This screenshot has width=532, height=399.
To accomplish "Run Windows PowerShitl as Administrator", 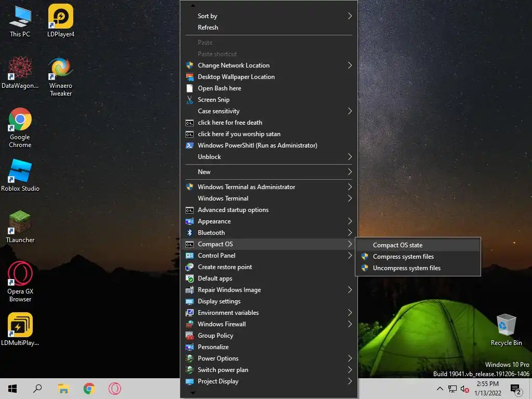I will pyautogui.click(x=269, y=145).
